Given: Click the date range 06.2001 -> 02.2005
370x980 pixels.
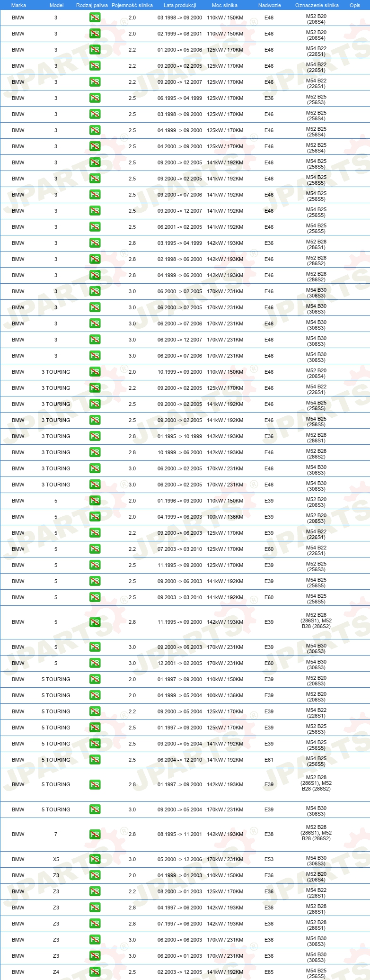Looking at the screenshot, I should [180, 227].
